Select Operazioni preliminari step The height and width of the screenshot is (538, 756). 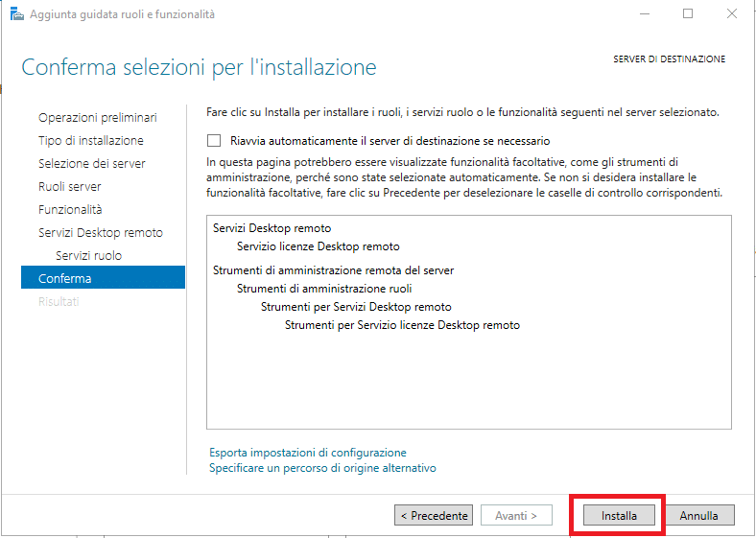(x=98, y=118)
